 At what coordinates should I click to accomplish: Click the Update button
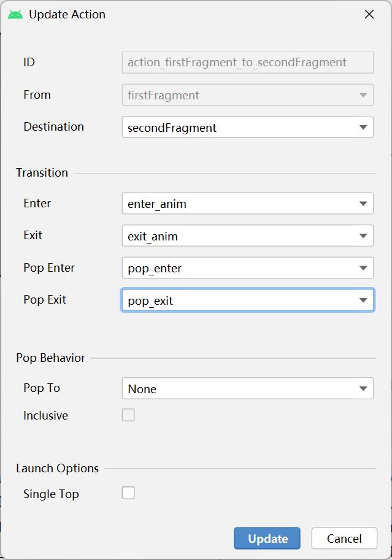tap(267, 538)
